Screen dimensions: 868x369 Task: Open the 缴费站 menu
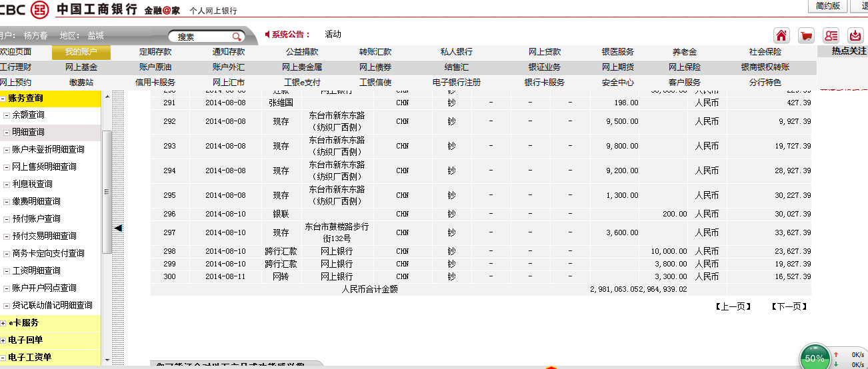(x=81, y=83)
